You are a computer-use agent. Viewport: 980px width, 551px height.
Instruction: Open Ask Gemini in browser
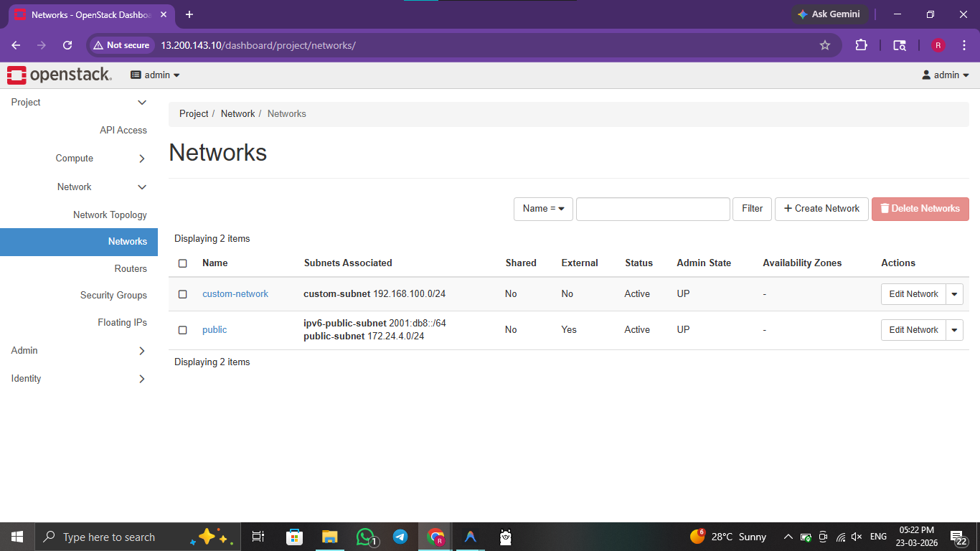(x=829, y=14)
